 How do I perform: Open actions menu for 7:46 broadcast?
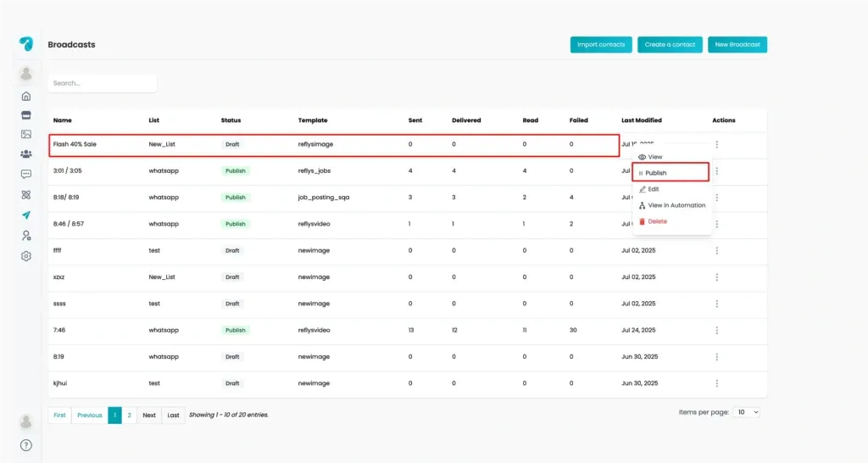coord(717,330)
